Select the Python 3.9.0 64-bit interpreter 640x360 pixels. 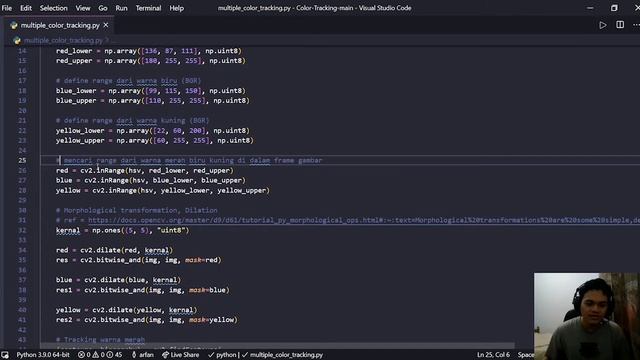coord(43,355)
